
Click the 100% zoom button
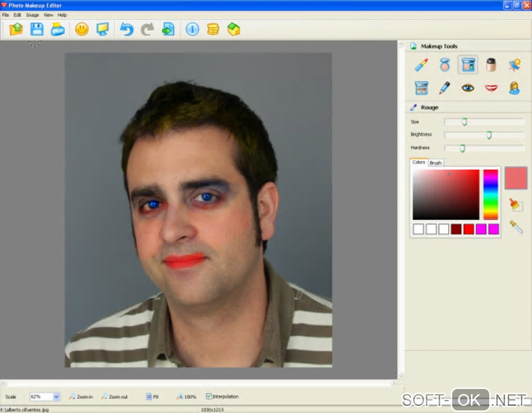(186, 396)
